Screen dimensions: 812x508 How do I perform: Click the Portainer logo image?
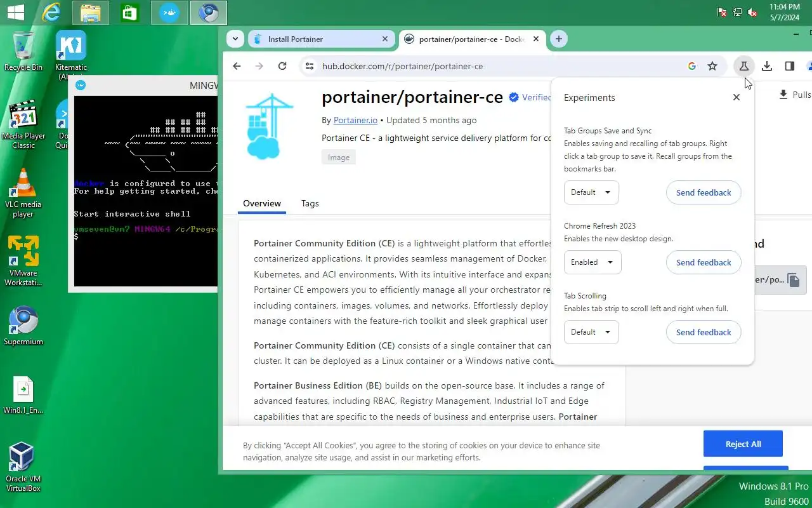pyautogui.click(x=270, y=126)
